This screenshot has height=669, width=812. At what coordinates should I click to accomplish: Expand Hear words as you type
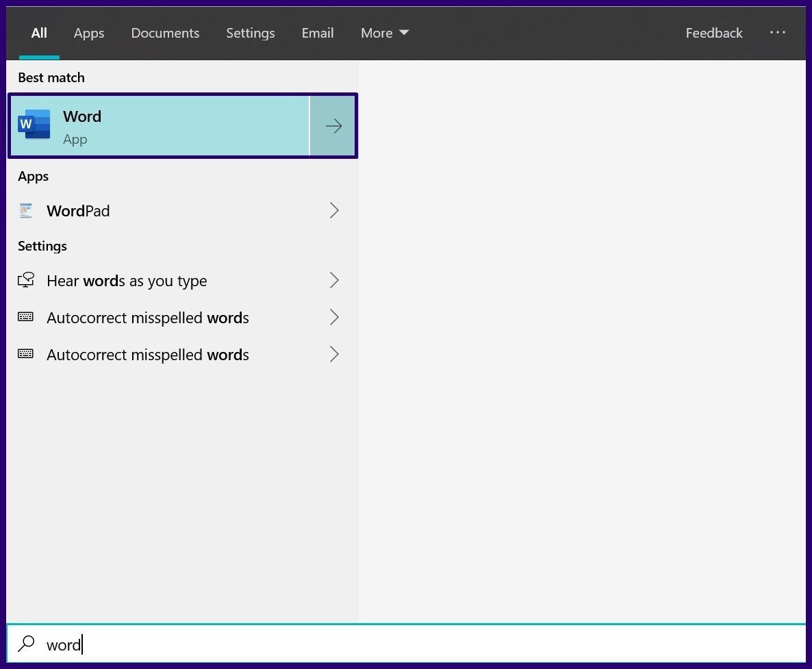[x=334, y=280]
